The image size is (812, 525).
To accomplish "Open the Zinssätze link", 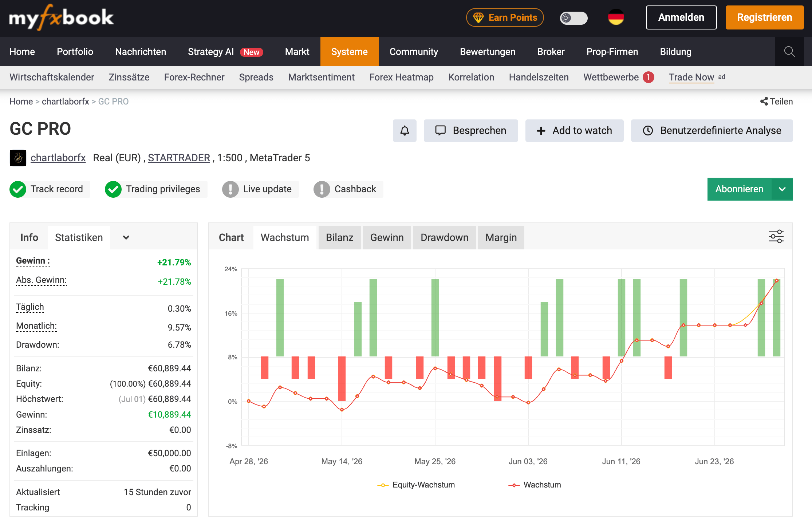I will [x=129, y=77].
